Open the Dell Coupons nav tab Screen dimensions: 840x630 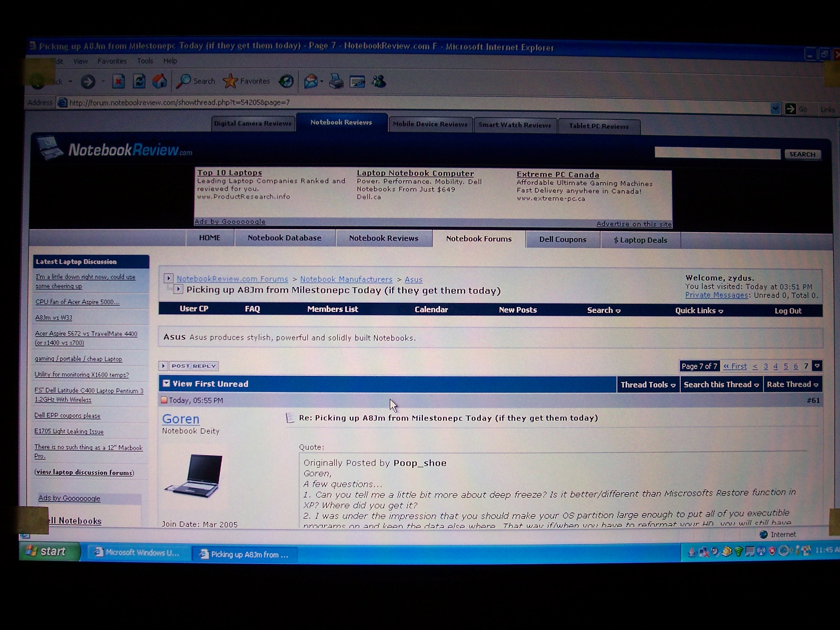(563, 240)
